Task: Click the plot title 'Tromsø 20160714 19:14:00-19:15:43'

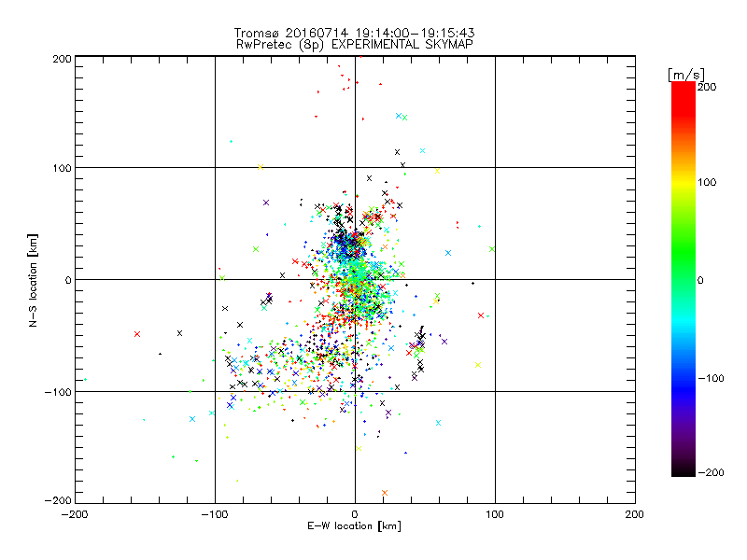Action: click(x=354, y=33)
